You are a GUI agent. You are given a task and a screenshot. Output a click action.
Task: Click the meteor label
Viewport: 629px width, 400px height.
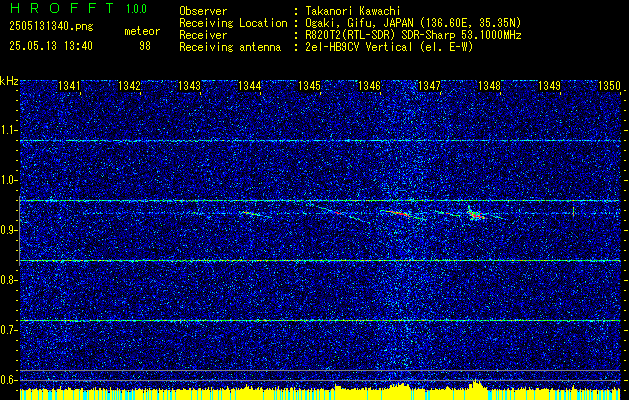[142, 31]
